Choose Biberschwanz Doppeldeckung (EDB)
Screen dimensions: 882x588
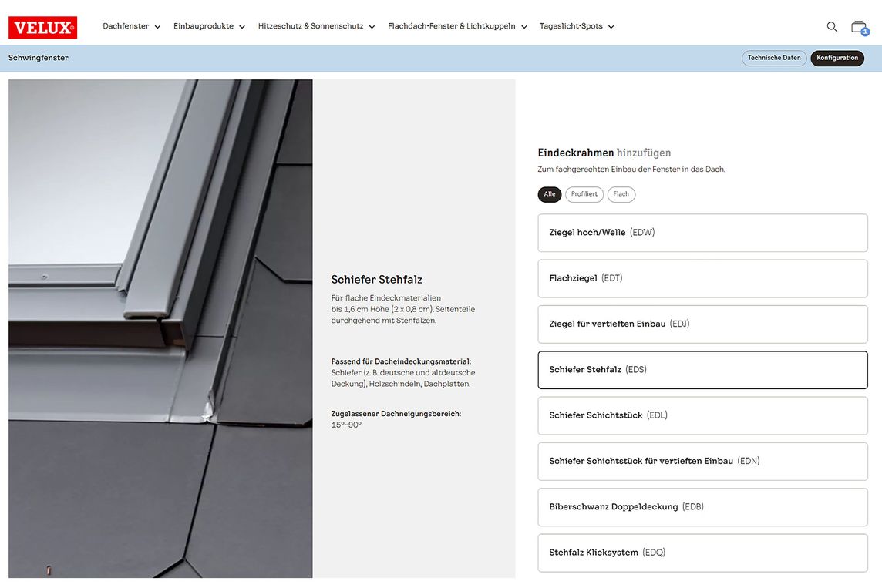702,507
